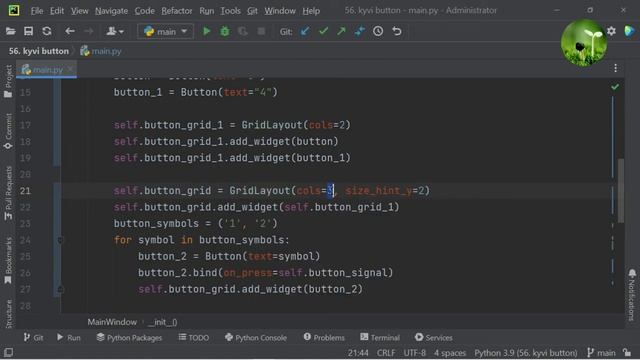This screenshot has height=360, width=640.
Task: Toggle the Notifications side panel
Action: pos(632,295)
